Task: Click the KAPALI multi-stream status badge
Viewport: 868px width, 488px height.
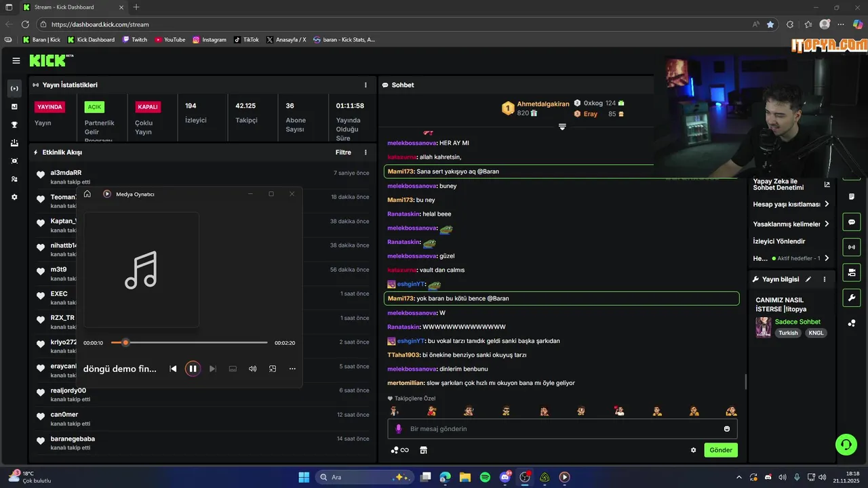Action: pyautogui.click(x=148, y=107)
